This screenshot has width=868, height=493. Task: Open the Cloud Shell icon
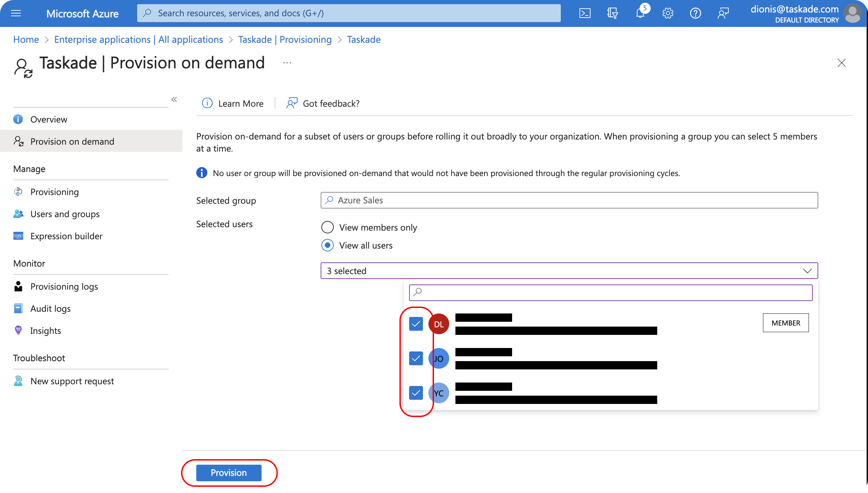[585, 13]
